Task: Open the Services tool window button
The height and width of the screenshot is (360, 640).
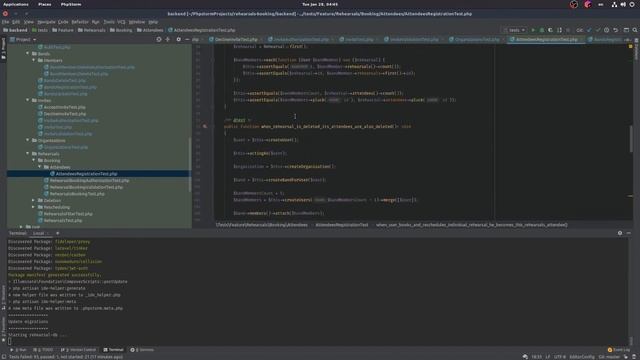Action: [142, 350]
